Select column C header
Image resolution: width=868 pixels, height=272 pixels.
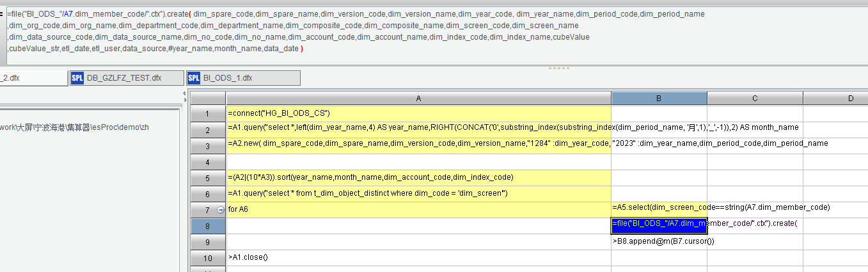[755, 98]
